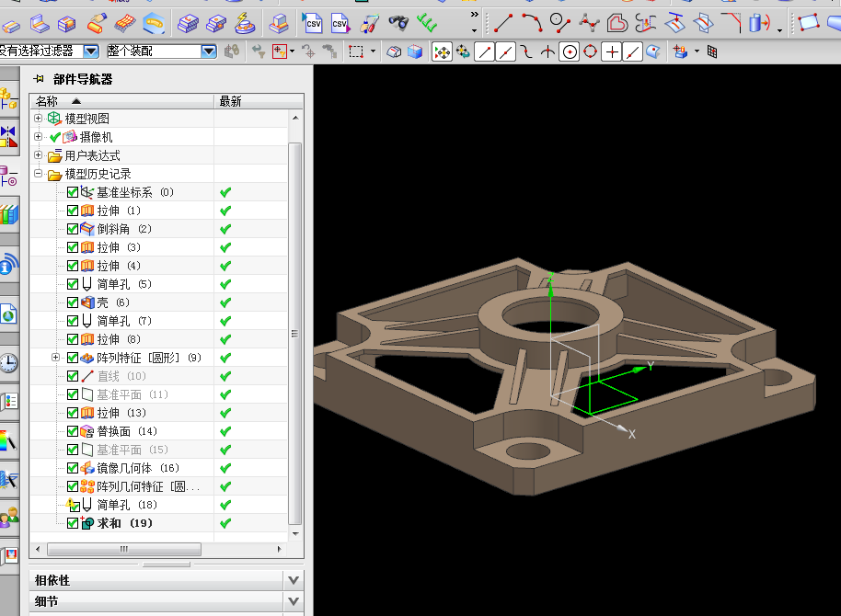The image size is (841, 616).
Task: Uncheck the 壳 (6) feature checkbox
Action: [73, 302]
